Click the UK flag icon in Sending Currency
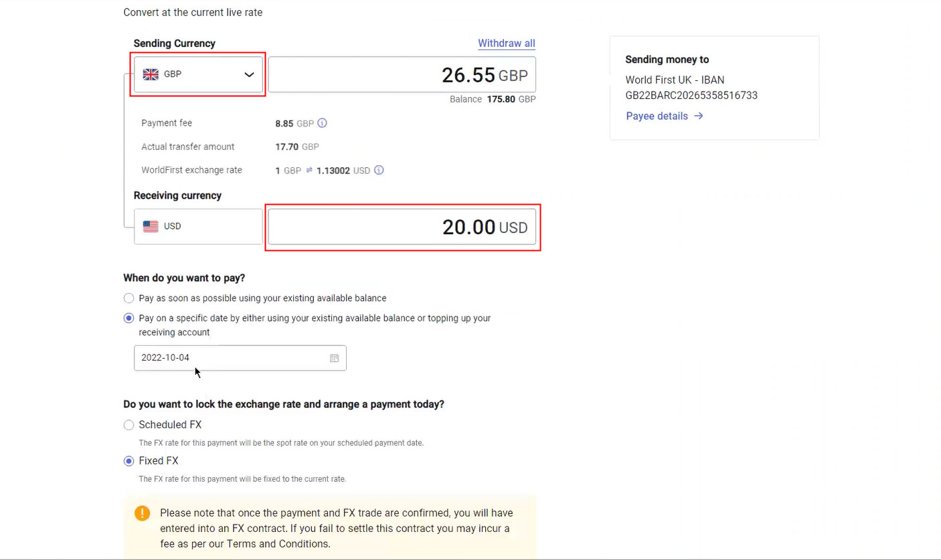941x560 pixels. pos(151,74)
